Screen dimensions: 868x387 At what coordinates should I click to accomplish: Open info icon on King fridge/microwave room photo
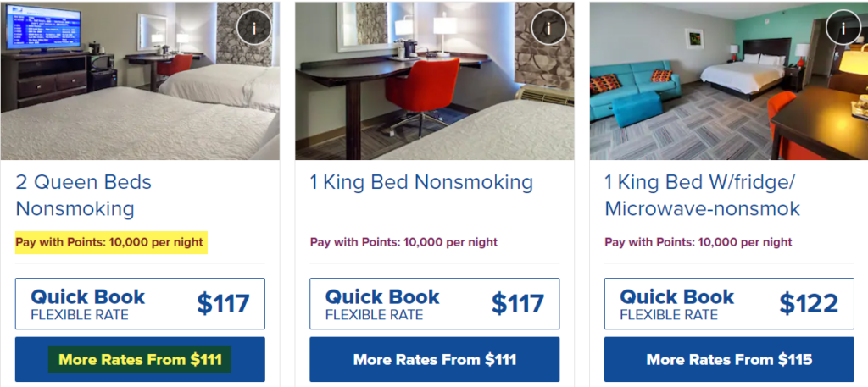point(843,27)
